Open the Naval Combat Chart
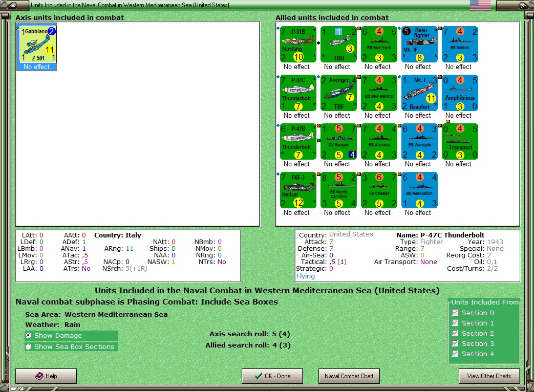Viewport: 534px width, 392px height. click(349, 376)
